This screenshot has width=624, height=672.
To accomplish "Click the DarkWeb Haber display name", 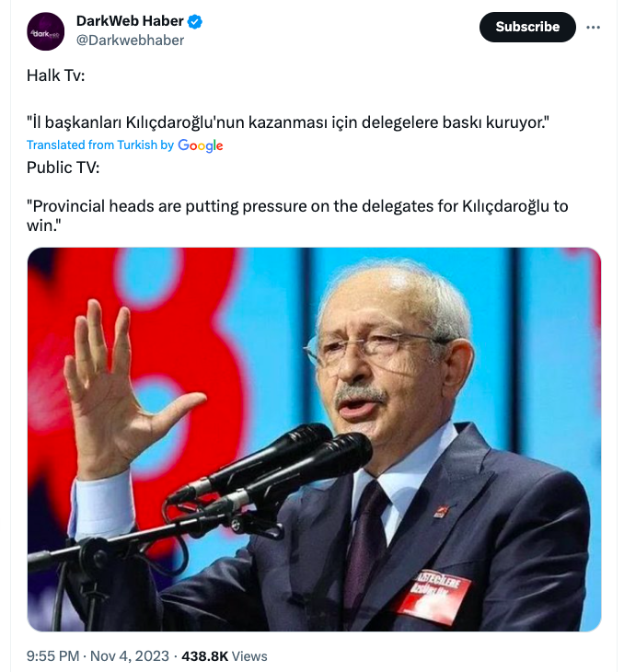I will click(130, 21).
